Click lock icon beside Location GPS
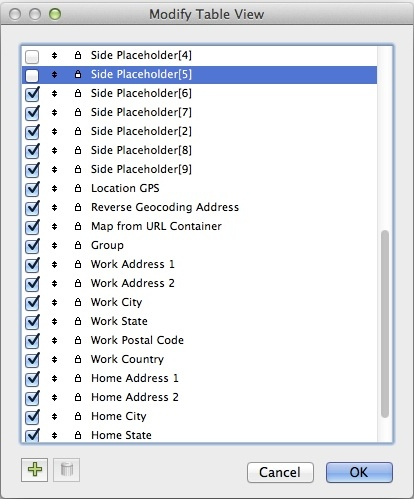 pos(78,188)
